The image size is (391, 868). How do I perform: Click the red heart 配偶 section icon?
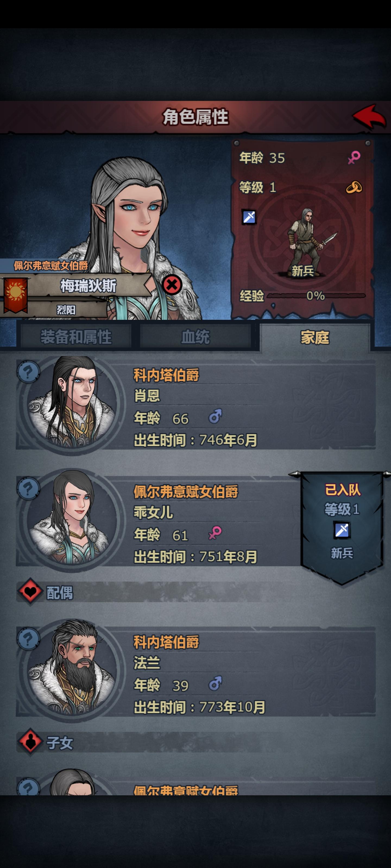tap(31, 592)
